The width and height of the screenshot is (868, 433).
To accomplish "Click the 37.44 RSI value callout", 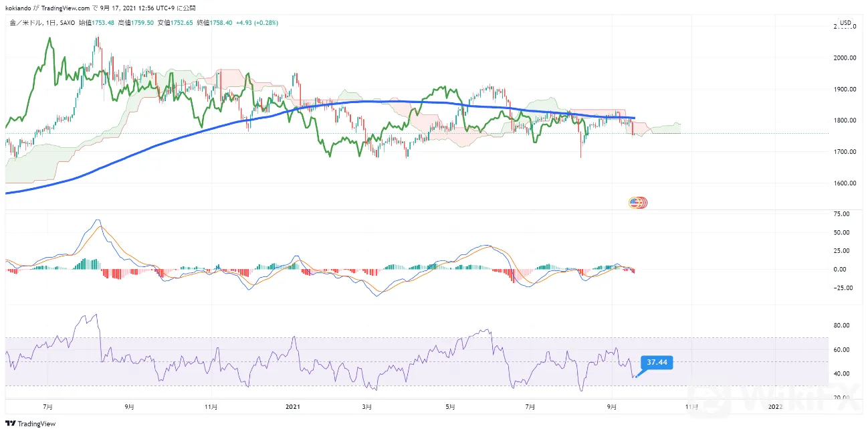I will (657, 363).
